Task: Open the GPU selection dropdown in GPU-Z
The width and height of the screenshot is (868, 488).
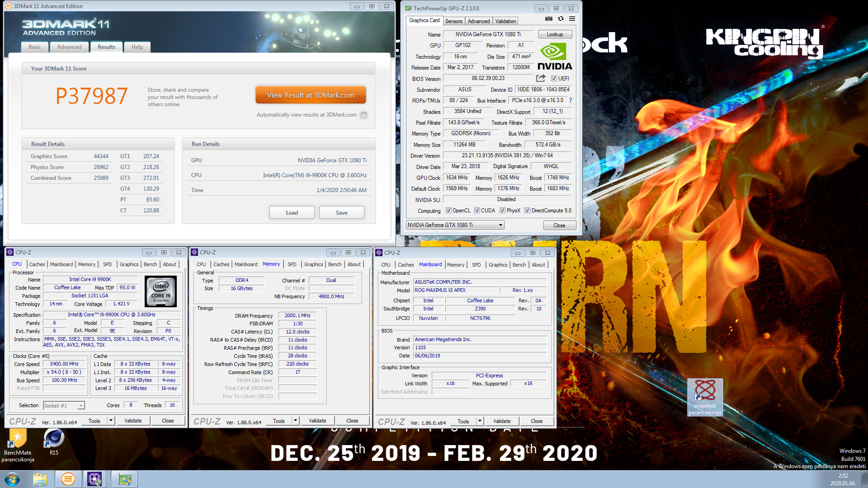Action: coord(500,225)
